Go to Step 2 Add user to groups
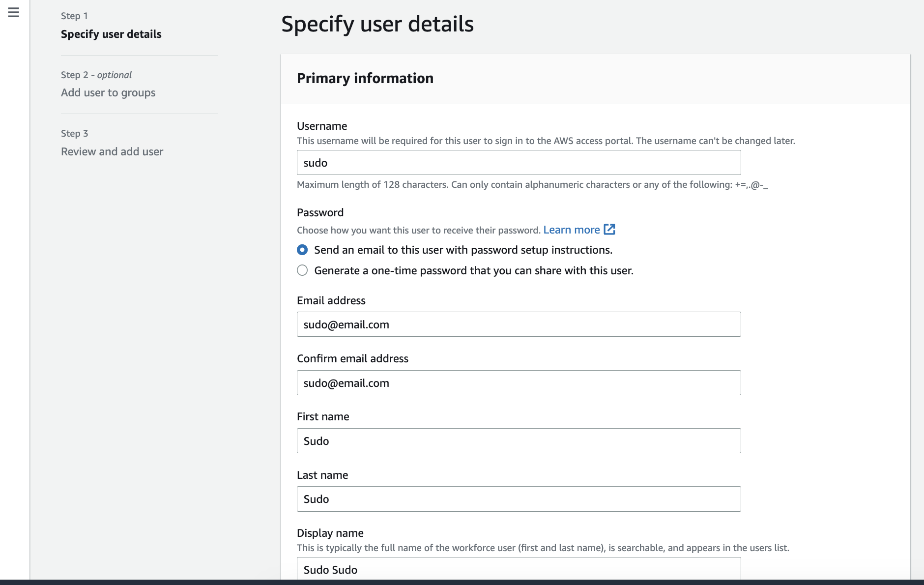Viewport: 924px width, 585px height. [x=108, y=93]
